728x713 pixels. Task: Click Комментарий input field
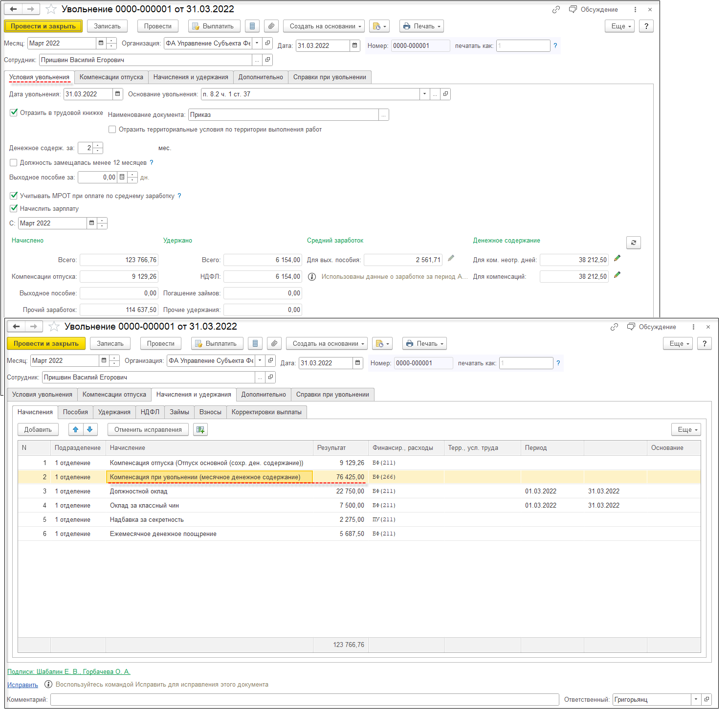pyautogui.click(x=305, y=699)
